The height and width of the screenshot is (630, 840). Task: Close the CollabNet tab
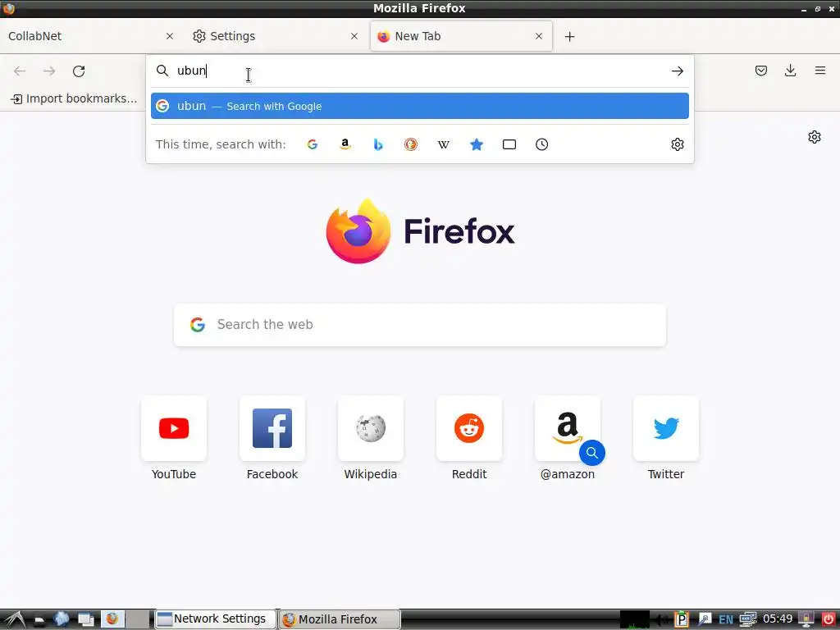point(170,36)
